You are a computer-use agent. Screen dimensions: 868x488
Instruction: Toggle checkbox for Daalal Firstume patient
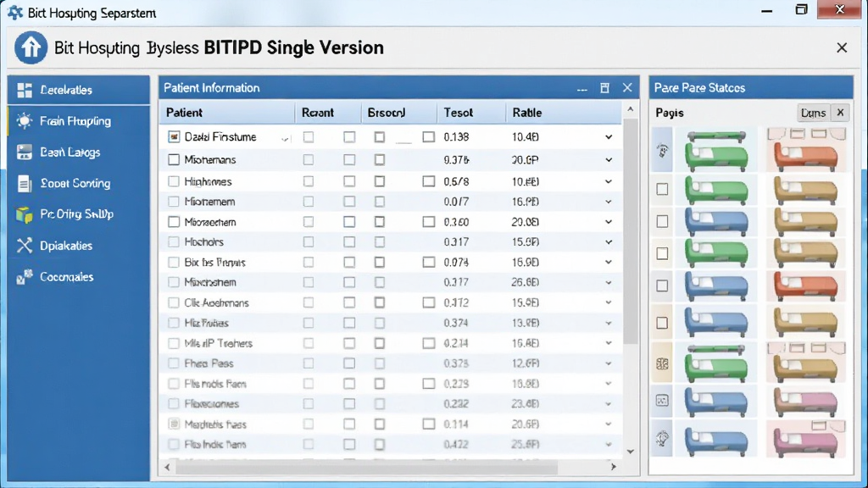tap(174, 136)
